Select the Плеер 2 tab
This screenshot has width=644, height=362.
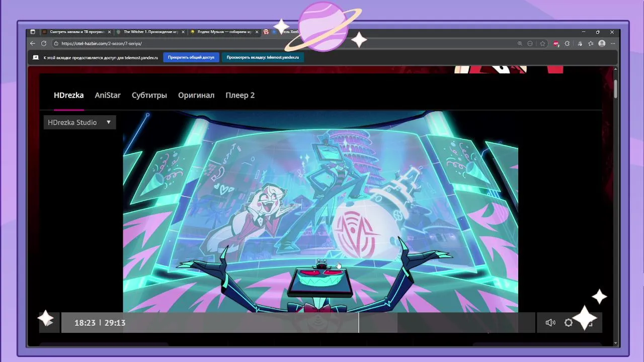click(240, 95)
